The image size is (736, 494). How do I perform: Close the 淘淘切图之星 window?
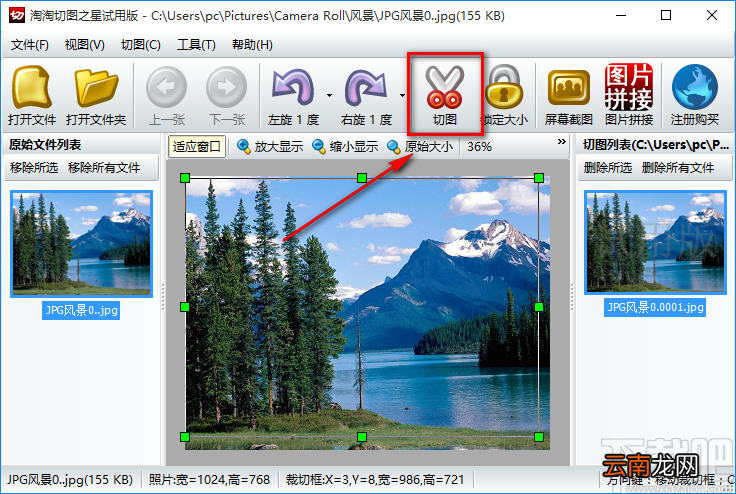[x=712, y=15]
